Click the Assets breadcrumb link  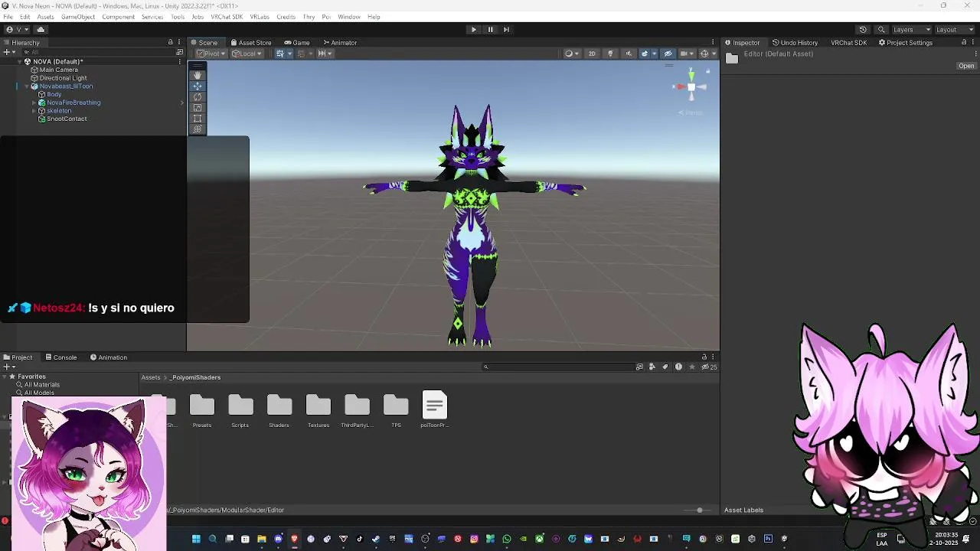[151, 377]
